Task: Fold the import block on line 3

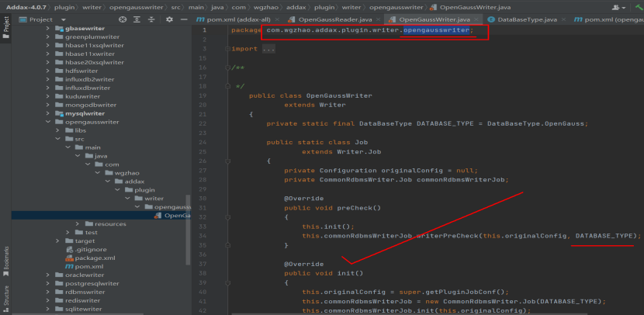Action: coord(228,49)
